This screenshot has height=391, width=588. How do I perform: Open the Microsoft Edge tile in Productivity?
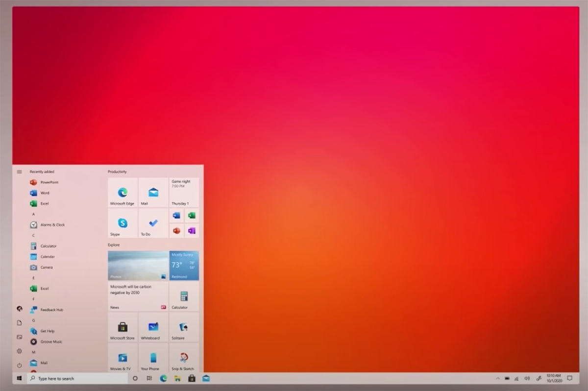pos(122,193)
